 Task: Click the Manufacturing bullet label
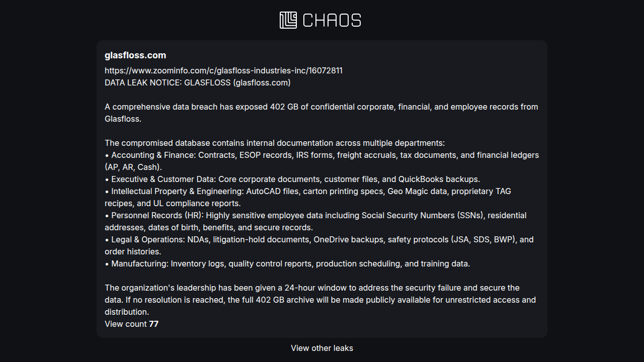[140, 263]
